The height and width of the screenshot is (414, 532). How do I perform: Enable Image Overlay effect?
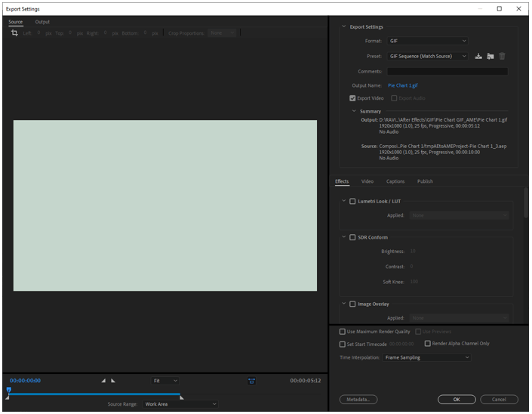tap(352, 304)
